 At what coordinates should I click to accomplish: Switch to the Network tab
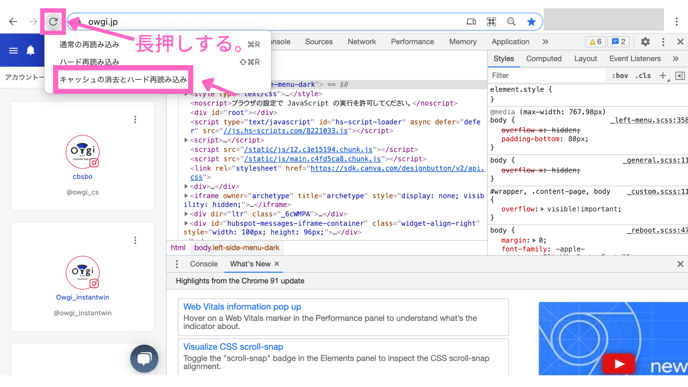click(362, 42)
